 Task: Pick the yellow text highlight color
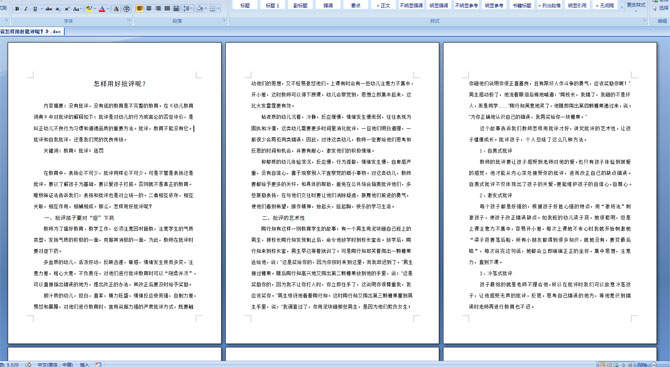tap(89, 9)
